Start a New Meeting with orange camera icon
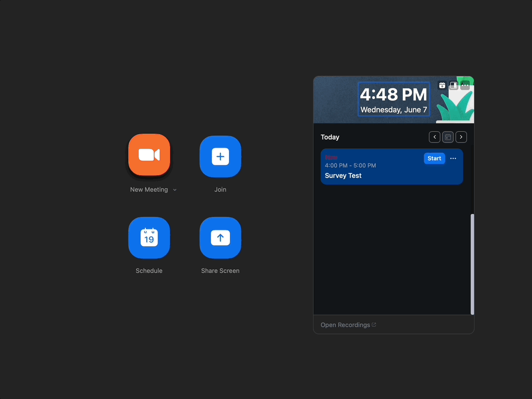Screen dimensions: 532x399 [x=149, y=155]
